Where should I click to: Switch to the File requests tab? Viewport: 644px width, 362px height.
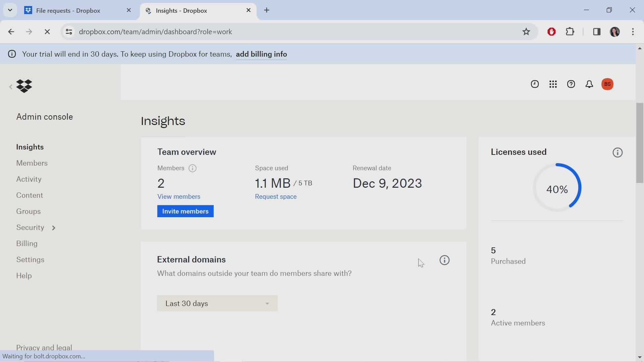(69, 10)
